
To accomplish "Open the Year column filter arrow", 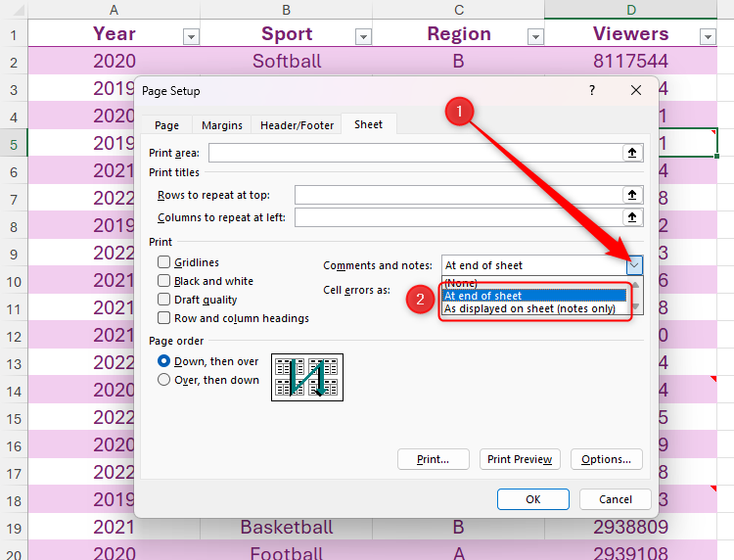I will 191,36.
